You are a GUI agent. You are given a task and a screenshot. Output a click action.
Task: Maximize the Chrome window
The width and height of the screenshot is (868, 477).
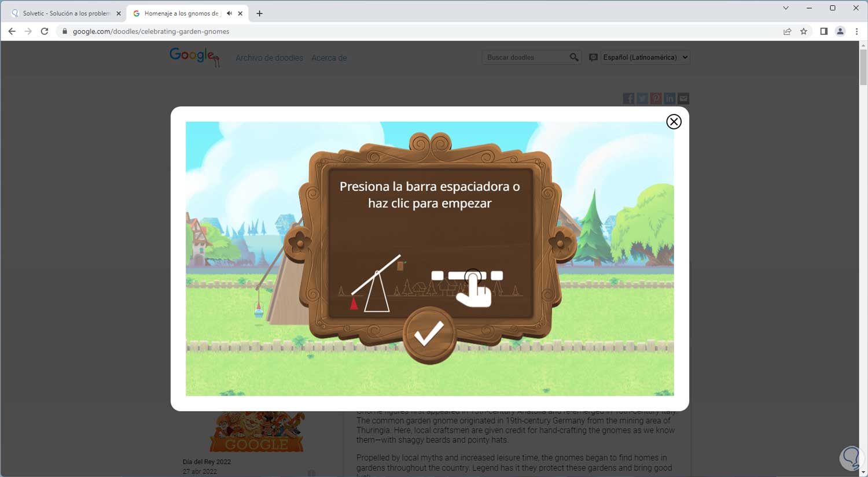(832, 8)
